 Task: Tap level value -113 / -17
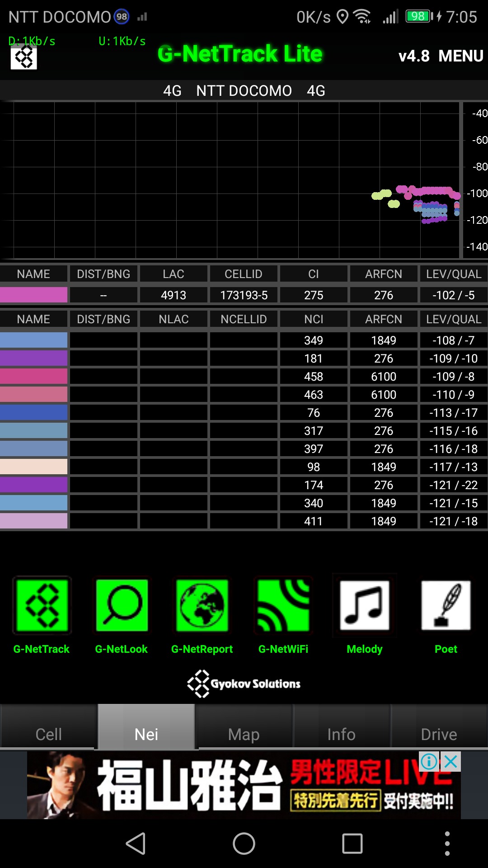point(454,412)
